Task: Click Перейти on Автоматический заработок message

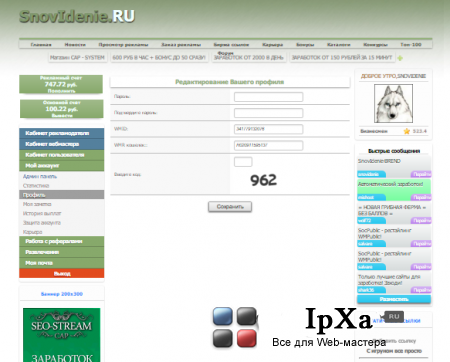Action: pos(421,197)
